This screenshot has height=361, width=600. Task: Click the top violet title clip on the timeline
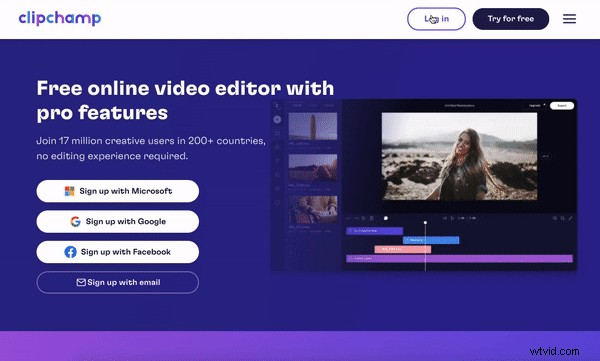pyautogui.click(x=375, y=231)
